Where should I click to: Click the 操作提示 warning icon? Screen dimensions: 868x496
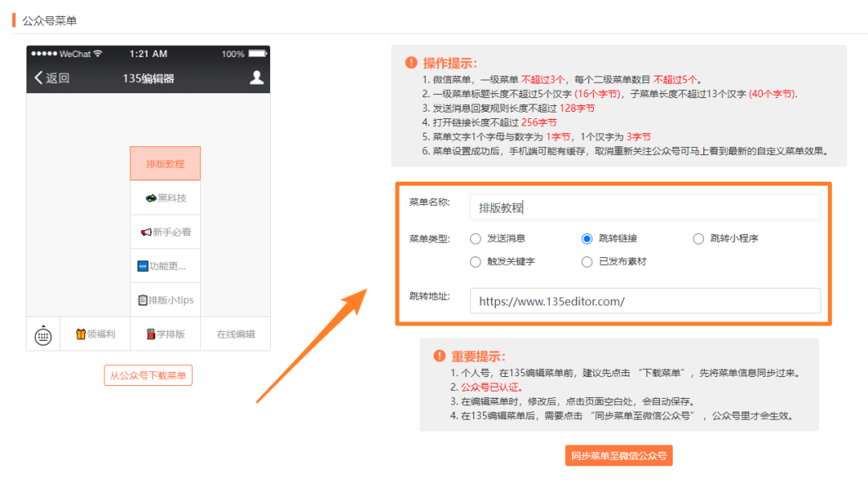pyautogui.click(x=411, y=63)
